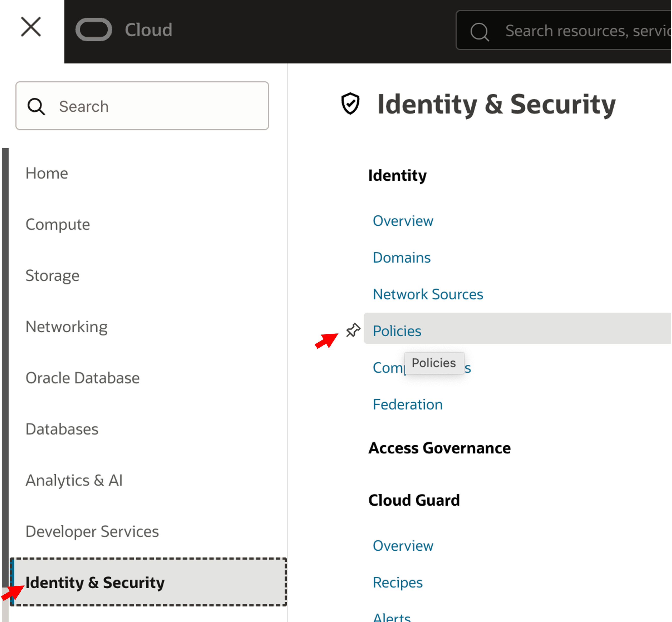Open Recipes under Cloud Guard
Viewport: 672px width, 622px height.
tap(397, 583)
